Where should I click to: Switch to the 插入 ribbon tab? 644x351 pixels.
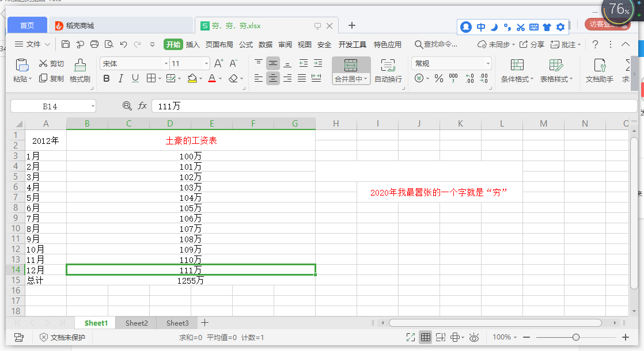tap(192, 44)
